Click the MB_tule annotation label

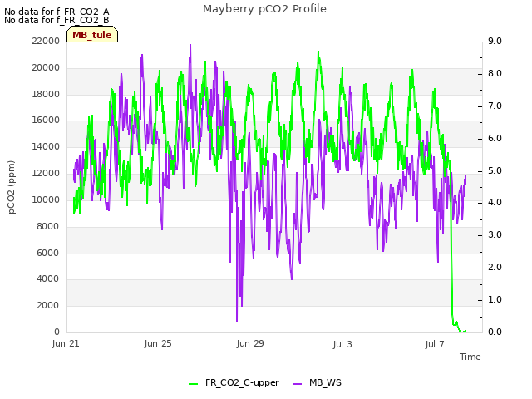(x=92, y=35)
